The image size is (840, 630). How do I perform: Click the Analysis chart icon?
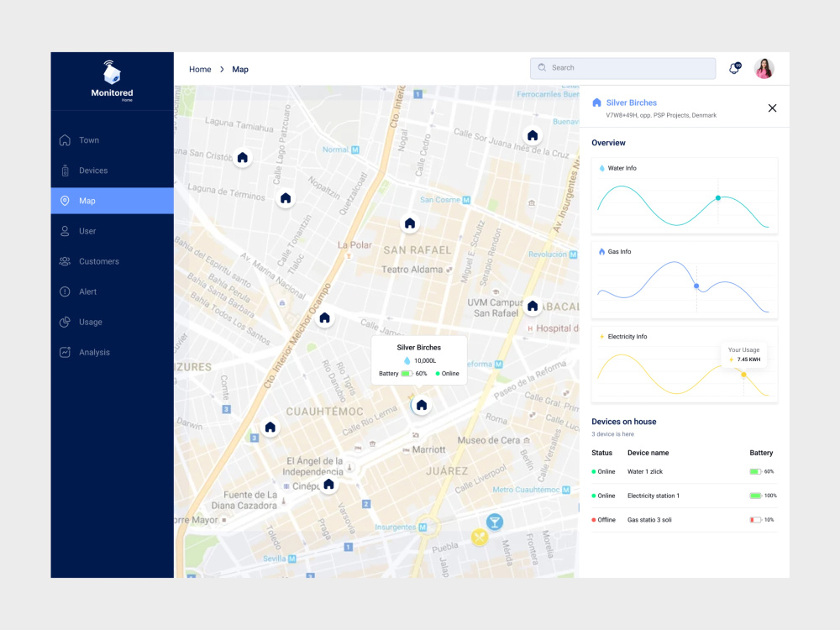pos(65,352)
